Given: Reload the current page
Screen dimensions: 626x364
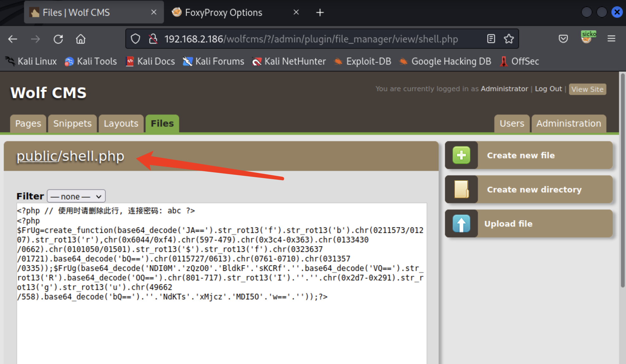Looking at the screenshot, I should coord(58,39).
